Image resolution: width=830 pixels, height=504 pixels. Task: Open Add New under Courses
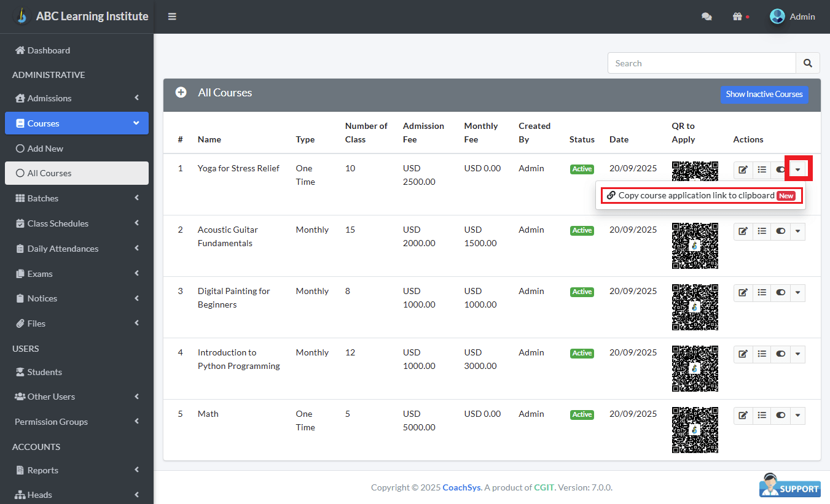pyautogui.click(x=45, y=149)
